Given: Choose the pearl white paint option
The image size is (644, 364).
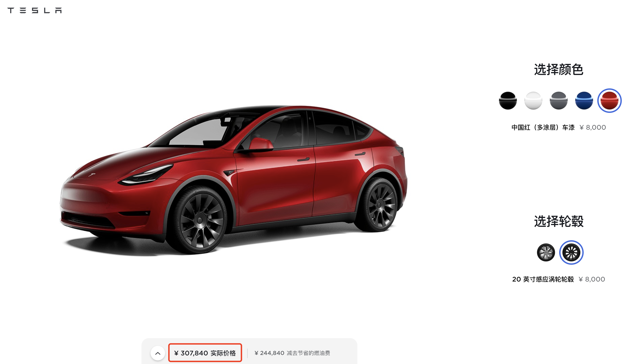Looking at the screenshot, I should (533, 100).
